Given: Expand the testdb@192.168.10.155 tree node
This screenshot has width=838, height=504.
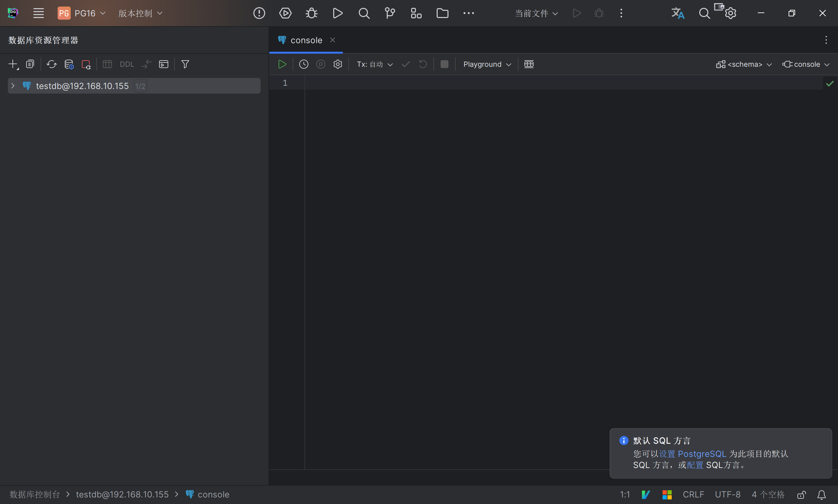Looking at the screenshot, I should click(13, 86).
